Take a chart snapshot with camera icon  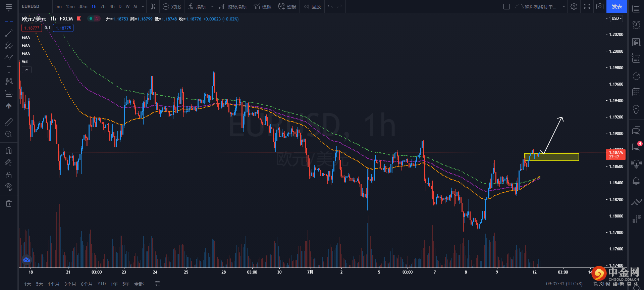pyautogui.click(x=600, y=6)
